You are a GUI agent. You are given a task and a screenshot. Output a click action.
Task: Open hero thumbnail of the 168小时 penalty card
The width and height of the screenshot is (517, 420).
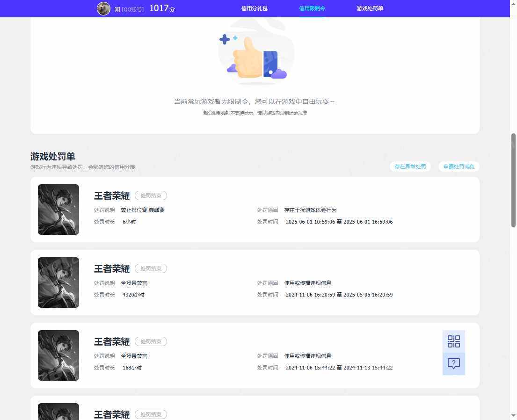(x=58, y=355)
